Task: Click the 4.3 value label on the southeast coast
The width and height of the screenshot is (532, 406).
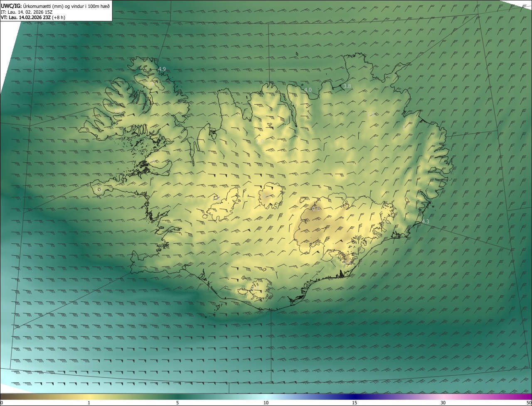Action: pyautogui.click(x=425, y=222)
